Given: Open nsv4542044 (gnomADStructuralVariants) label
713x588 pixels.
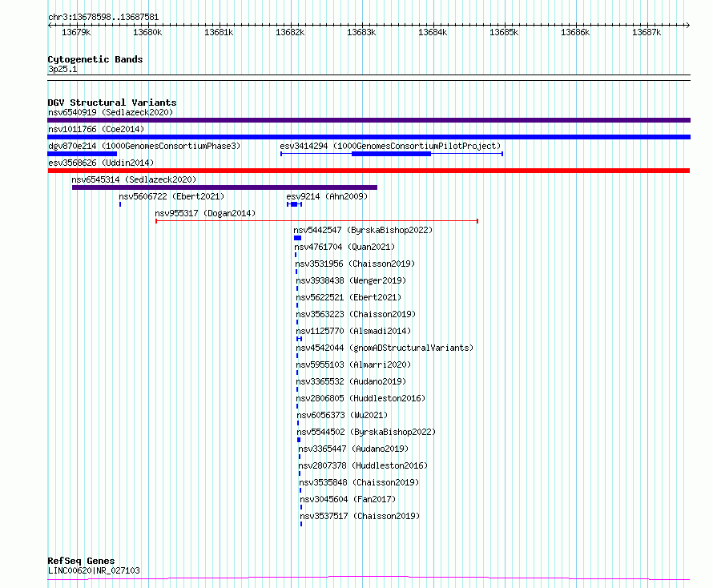Looking at the screenshot, I should point(385,348).
